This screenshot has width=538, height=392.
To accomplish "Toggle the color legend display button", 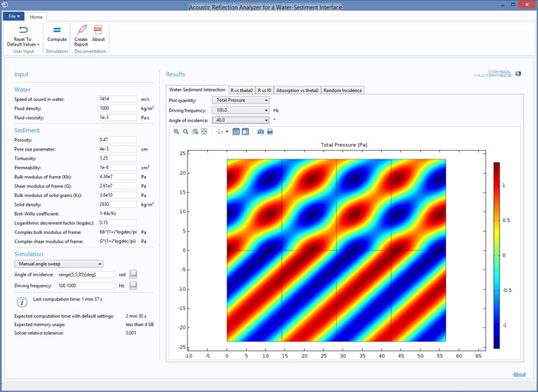I will [x=245, y=132].
